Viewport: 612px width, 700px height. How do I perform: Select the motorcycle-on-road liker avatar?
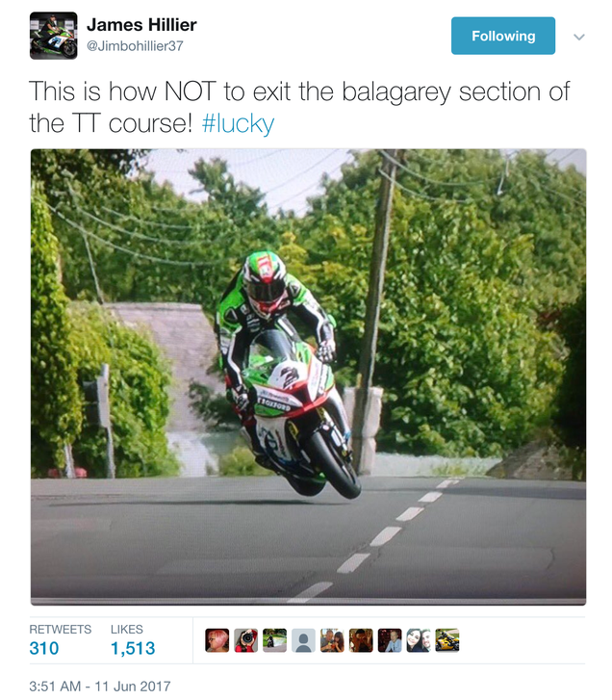coord(275,640)
